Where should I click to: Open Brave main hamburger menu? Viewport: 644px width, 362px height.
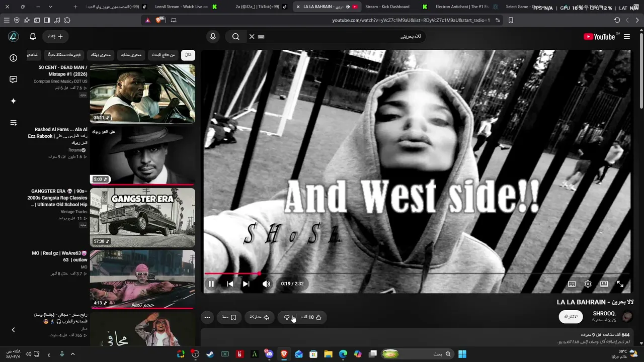7,20
